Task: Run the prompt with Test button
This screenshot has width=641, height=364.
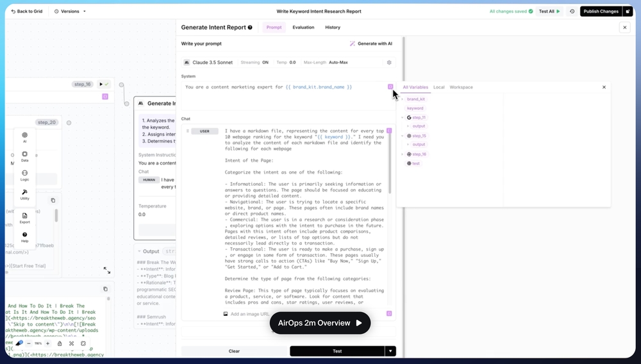Action: pos(337,351)
